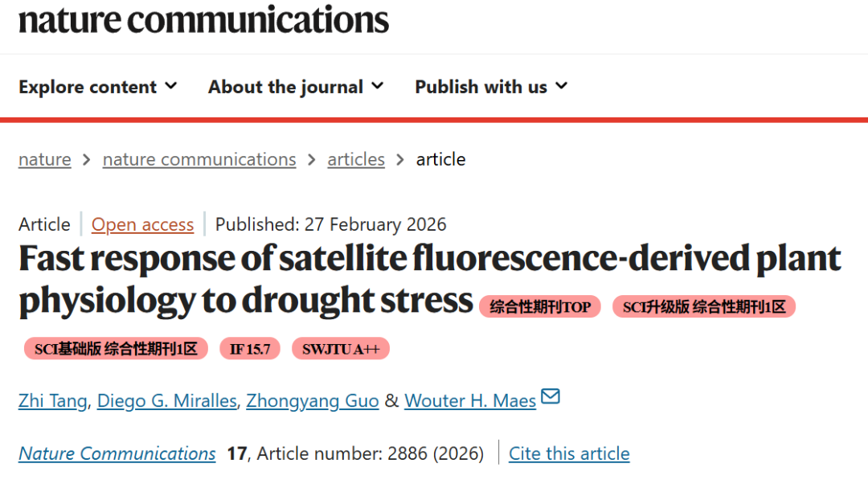This screenshot has width=868, height=480.
Task: Click the SWJTU A++ badge
Action: [340, 349]
